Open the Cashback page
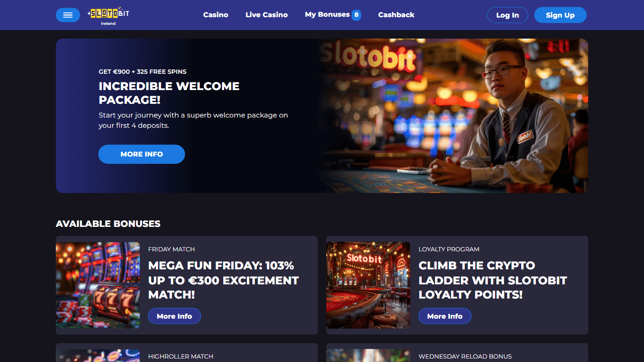The height and width of the screenshot is (362, 644). (x=396, y=15)
